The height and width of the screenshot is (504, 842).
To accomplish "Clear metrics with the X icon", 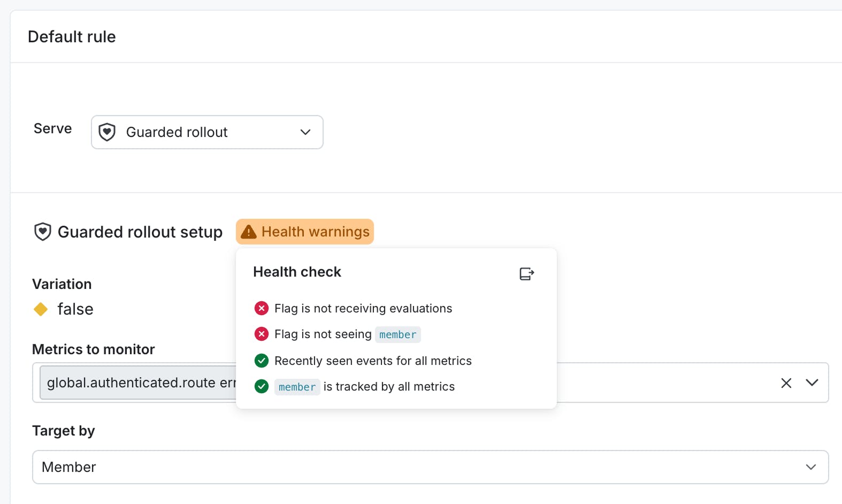I will tap(786, 383).
